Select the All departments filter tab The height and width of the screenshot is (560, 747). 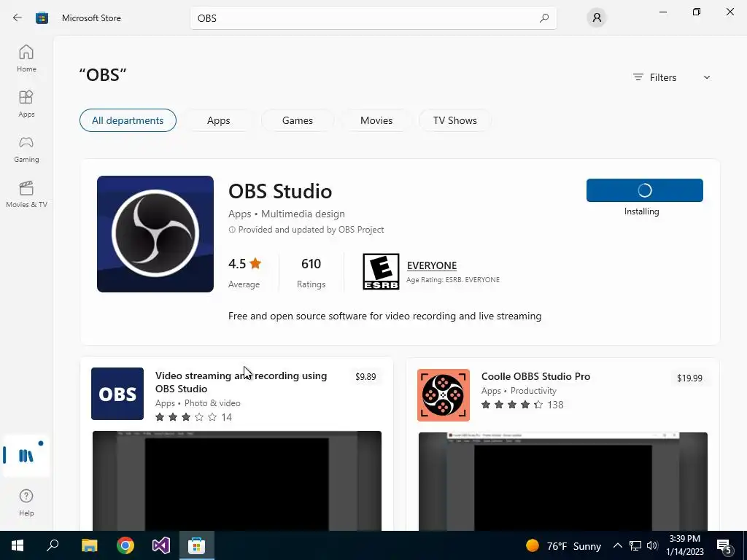click(128, 120)
